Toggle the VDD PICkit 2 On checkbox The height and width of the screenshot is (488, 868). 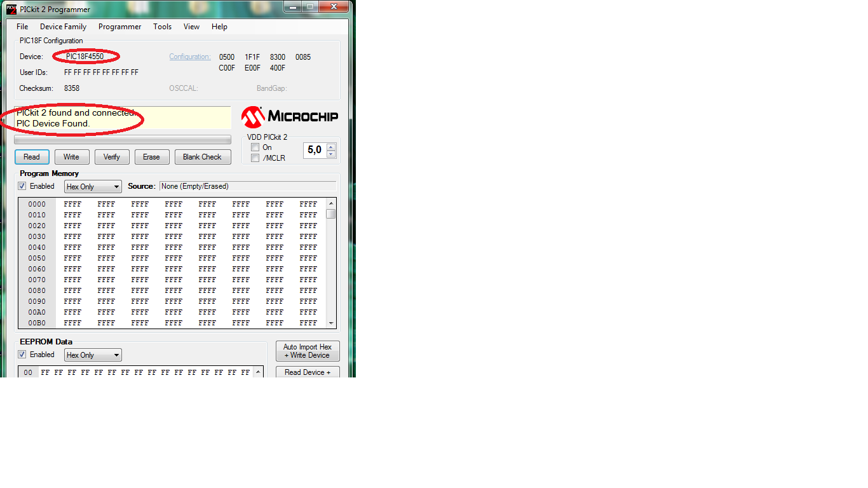pos(255,147)
